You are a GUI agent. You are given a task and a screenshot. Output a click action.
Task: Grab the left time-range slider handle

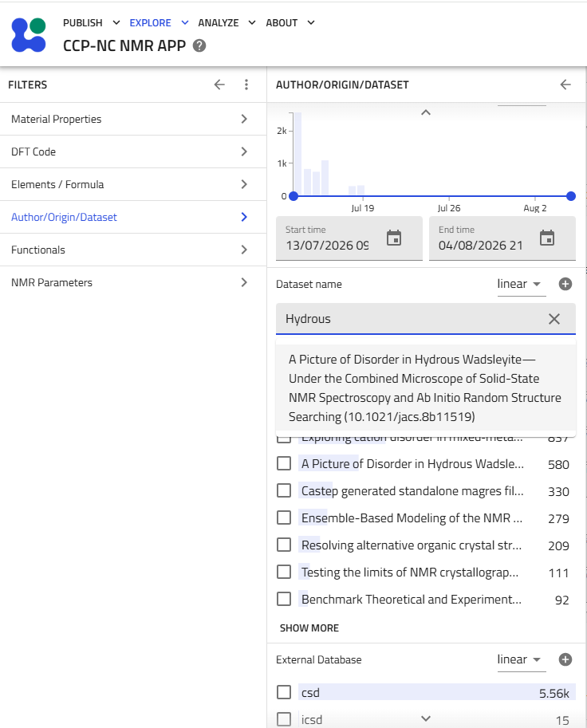click(x=293, y=196)
